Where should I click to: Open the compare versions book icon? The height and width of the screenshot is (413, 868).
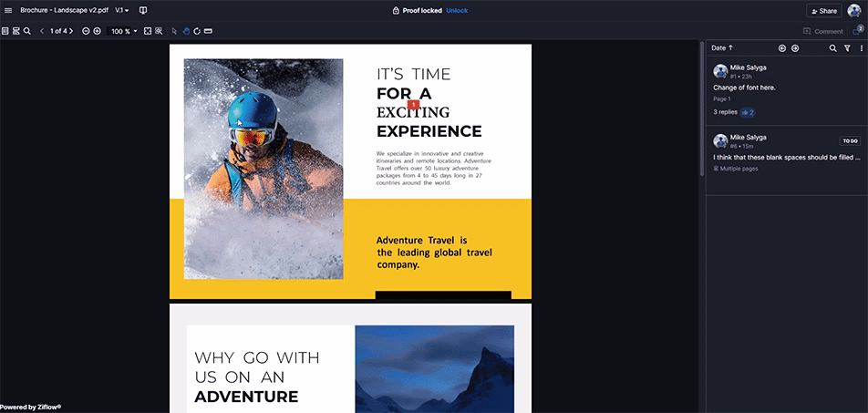point(143,11)
